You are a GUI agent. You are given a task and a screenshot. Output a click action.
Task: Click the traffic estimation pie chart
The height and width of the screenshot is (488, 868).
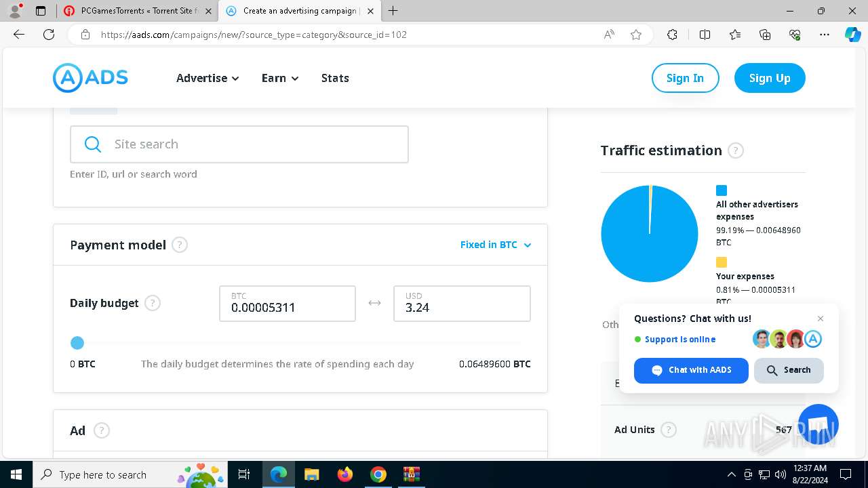pyautogui.click(x=650, y=233)
